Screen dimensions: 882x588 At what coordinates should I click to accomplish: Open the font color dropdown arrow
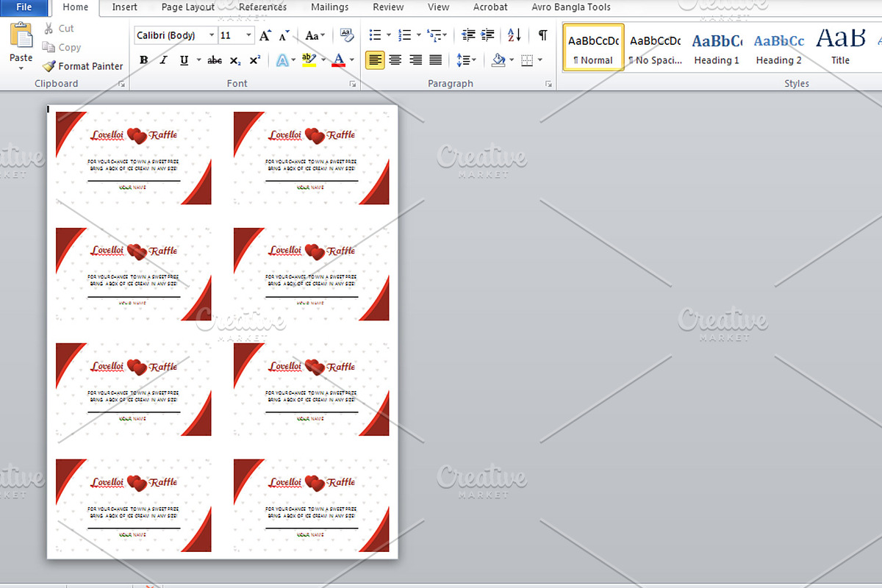click(x=351, y=60)
